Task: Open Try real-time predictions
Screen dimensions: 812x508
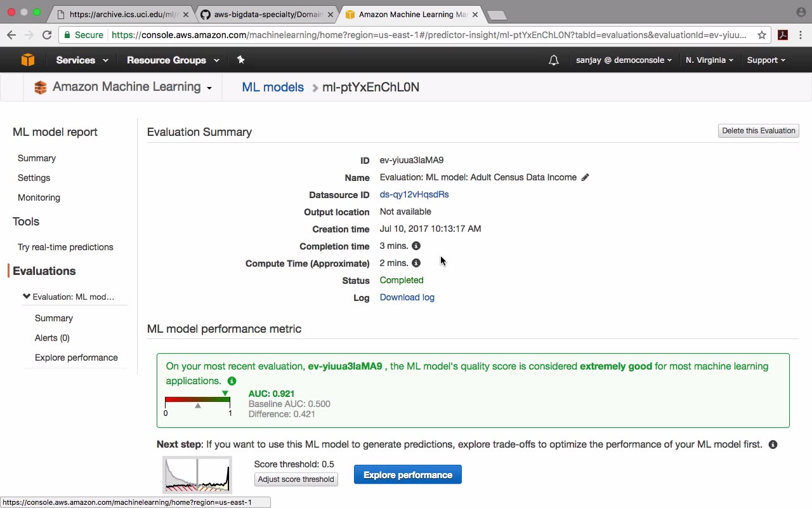Action: [x=65, y=247]
